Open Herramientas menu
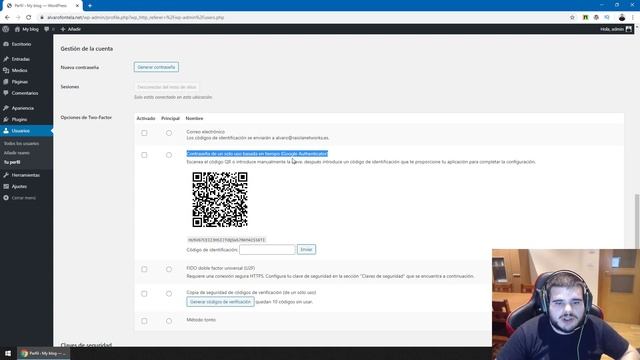640x360 pixels. 25,175
